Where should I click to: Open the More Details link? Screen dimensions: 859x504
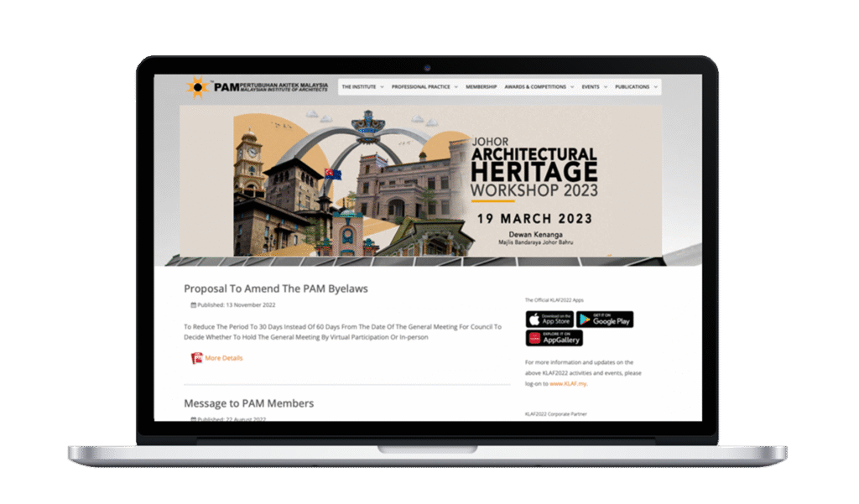pos(224,358)
